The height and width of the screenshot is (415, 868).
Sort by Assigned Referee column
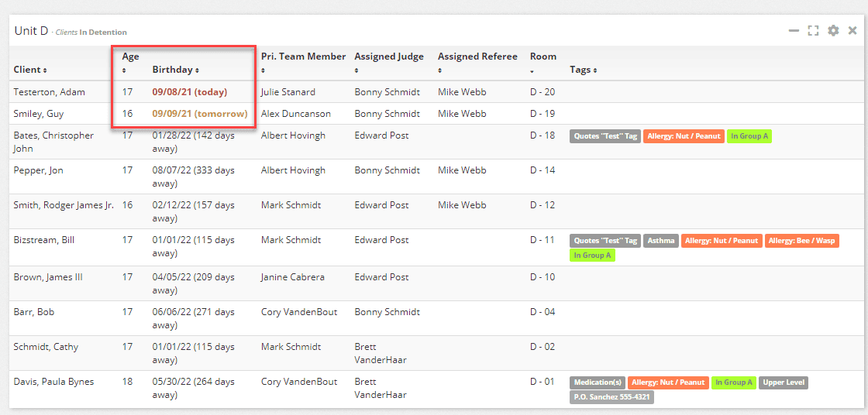click(477, 62)
